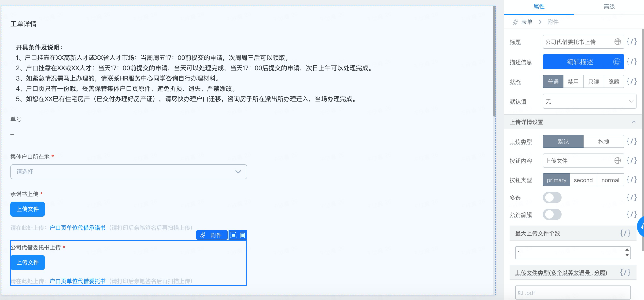Click variable binding braces icon next to 标题
644x300 pixels.
632,42
